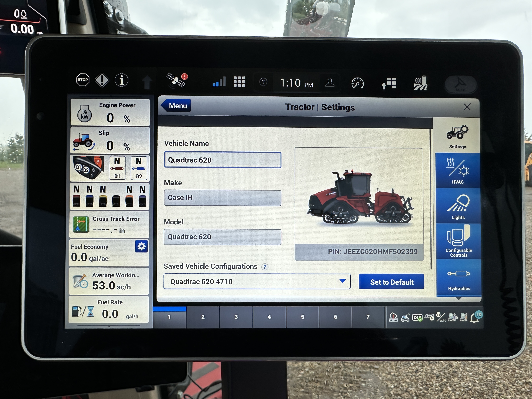Image resolution: width=532 pixels, height=399 pixels.
Task: Open the HVAC settings tab
Action: tap(458, 170)
